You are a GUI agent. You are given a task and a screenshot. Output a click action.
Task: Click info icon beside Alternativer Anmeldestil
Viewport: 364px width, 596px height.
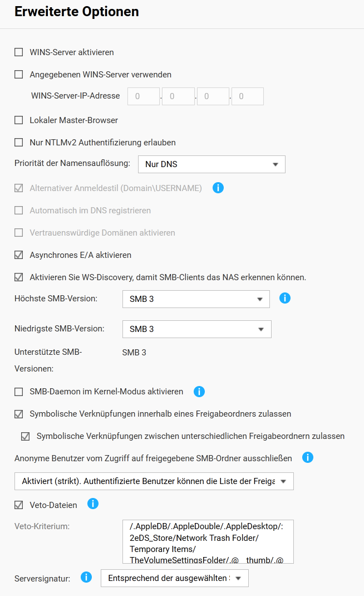[x=218, y=188]
